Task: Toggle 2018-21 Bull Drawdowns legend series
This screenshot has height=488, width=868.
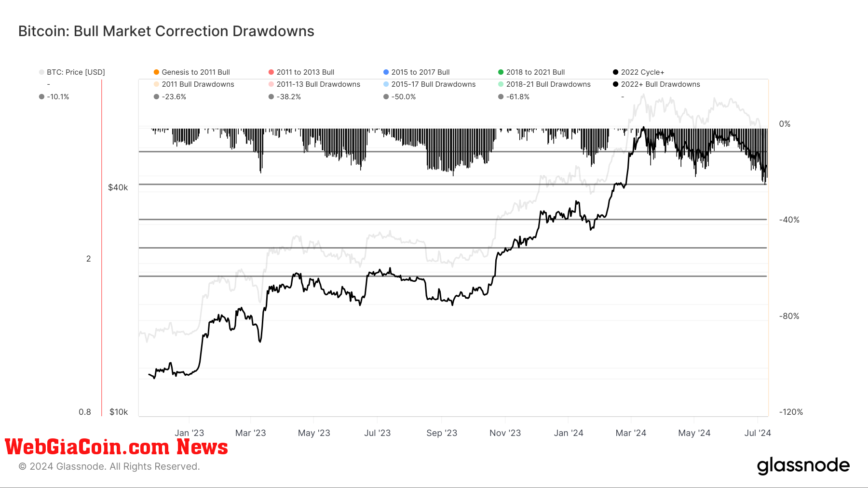Action: (x=544, y=84)
